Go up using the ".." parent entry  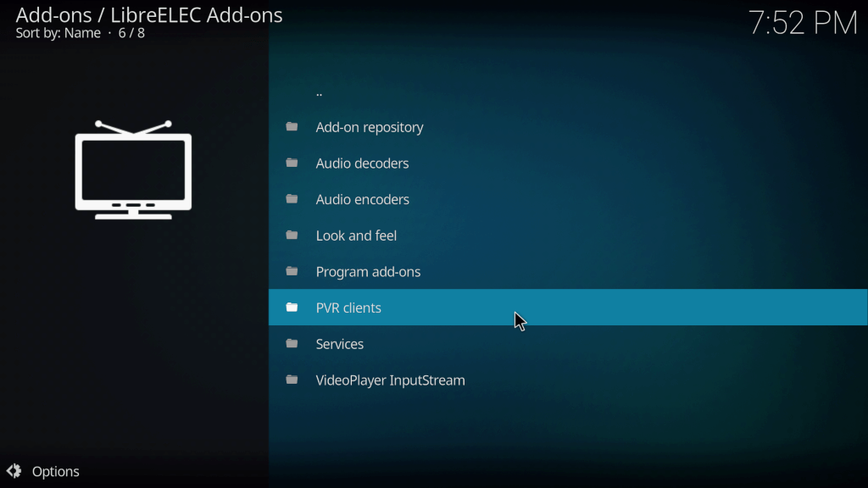tap(319, 91)
